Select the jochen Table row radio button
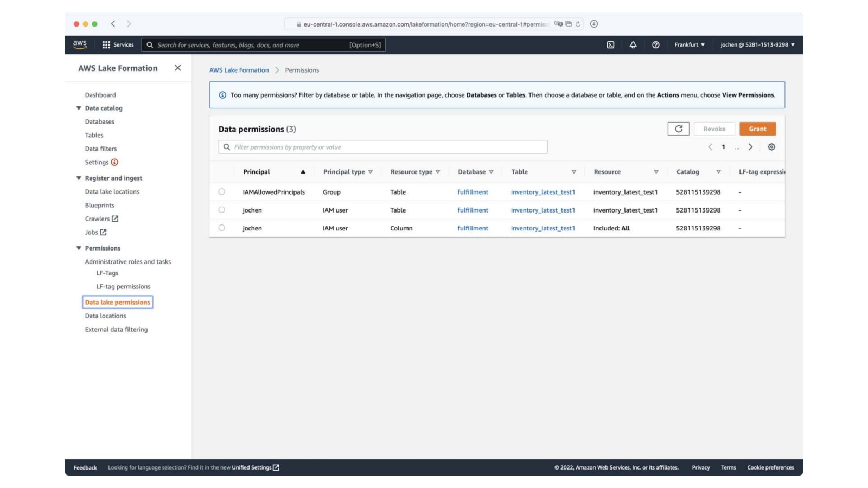Screen dimensions: 868x488 click(221, 210)
